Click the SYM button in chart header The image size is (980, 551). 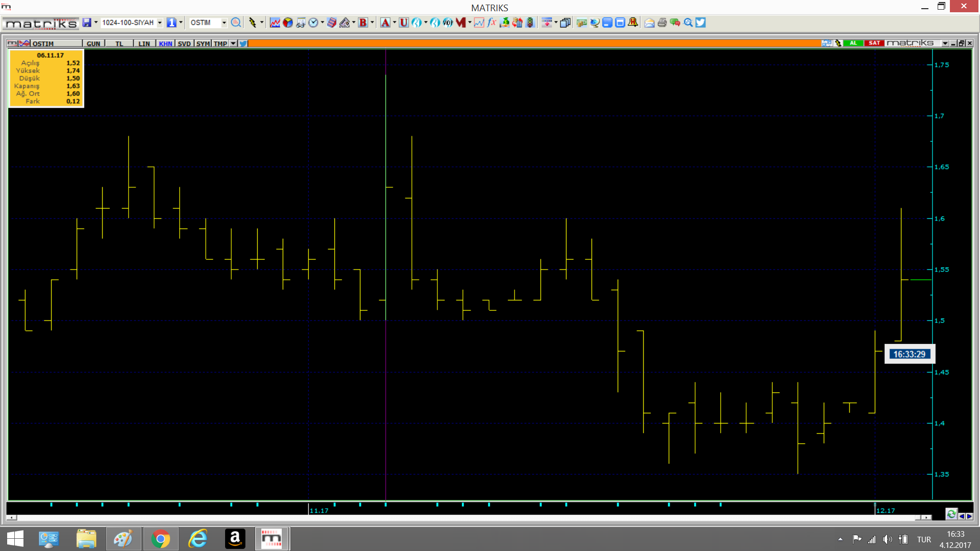coord(203,43)
